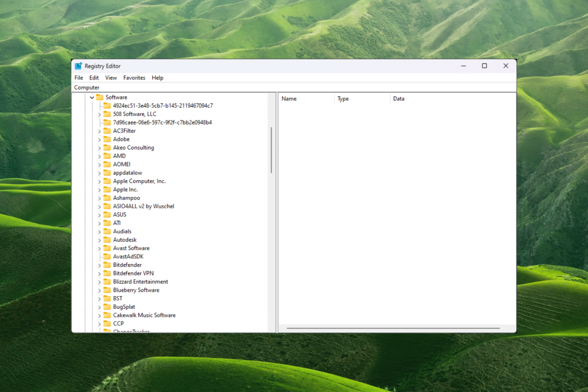Click the CCP folder icon

point(107,324)
